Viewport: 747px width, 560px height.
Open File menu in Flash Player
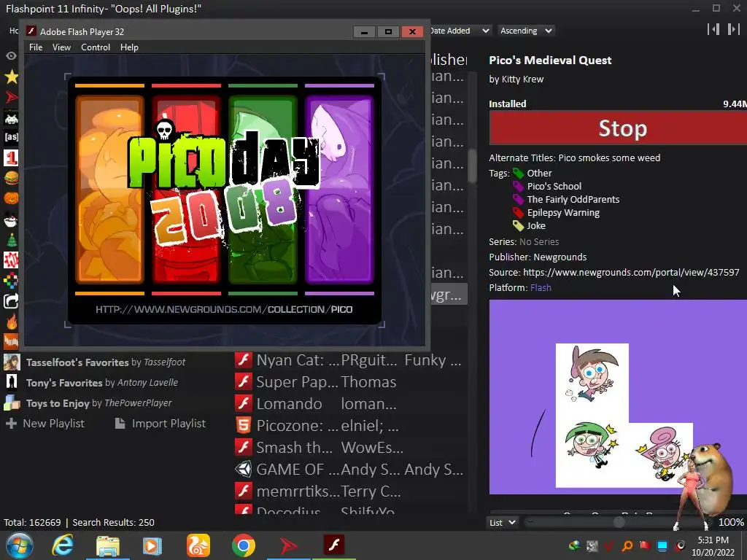36,47
